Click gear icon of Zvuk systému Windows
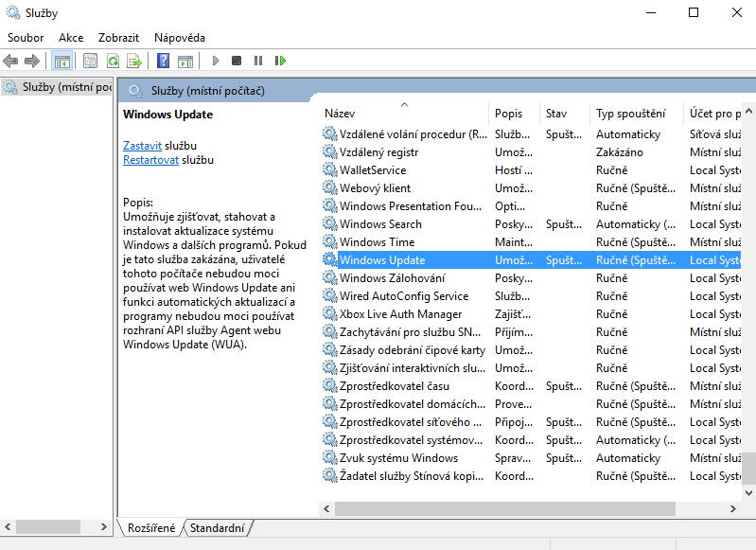The width and height of the screenshot is (756, 550). click(x=330, y=457)
